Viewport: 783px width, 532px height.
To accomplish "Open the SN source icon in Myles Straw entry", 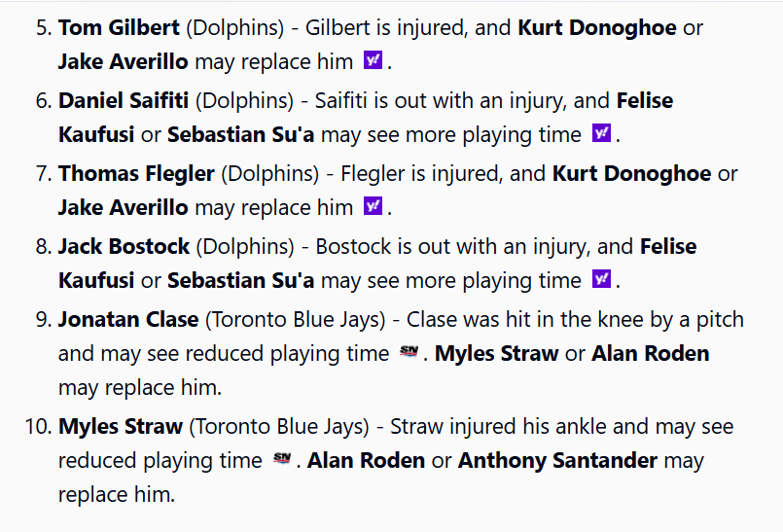I will [x=282, y=458].
